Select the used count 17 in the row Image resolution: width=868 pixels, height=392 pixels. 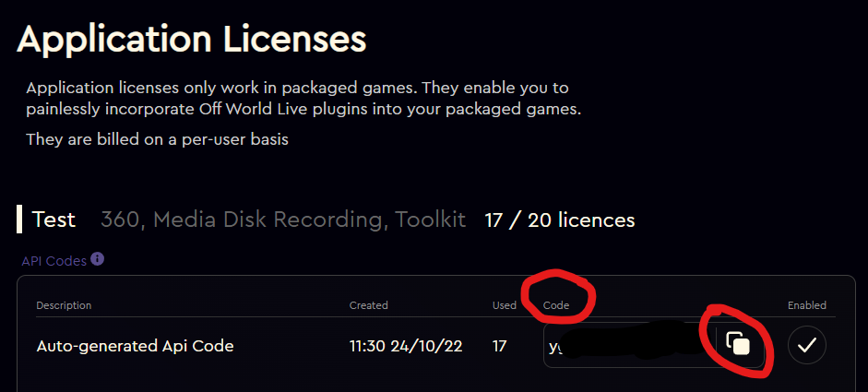499,347
